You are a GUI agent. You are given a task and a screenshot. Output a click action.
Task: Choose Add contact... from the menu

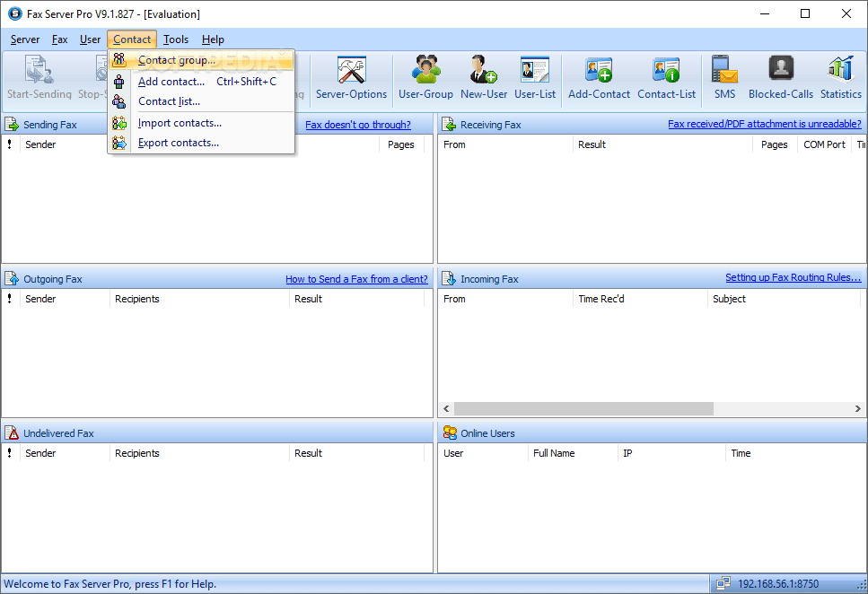click(201, 82)
